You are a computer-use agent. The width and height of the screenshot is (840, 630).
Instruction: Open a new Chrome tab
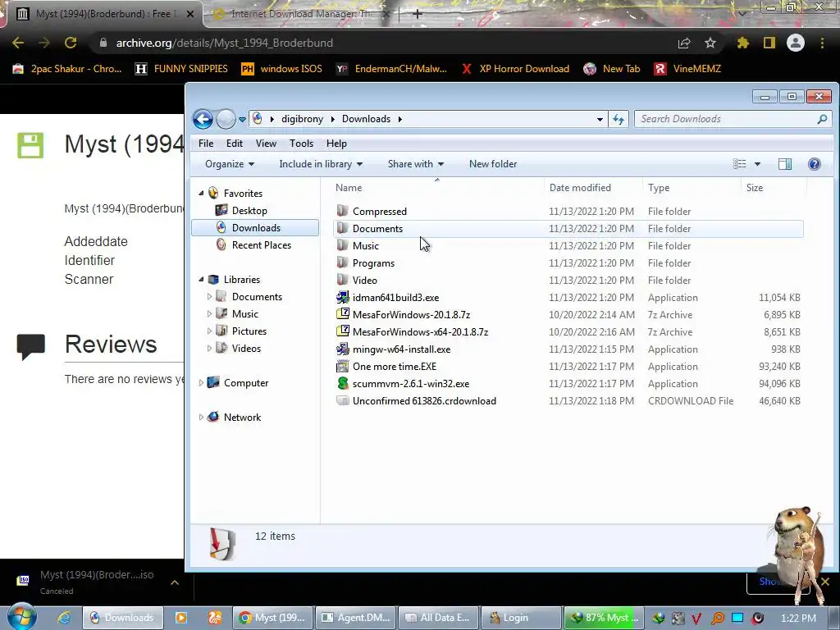click(x=418, y=14)
